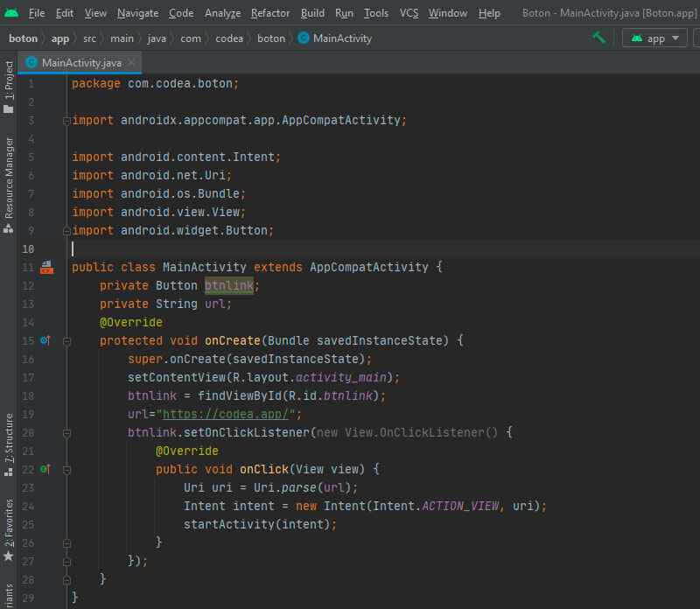Click the overriding-method gutter icon next to onCreate

tap(44, 340)
